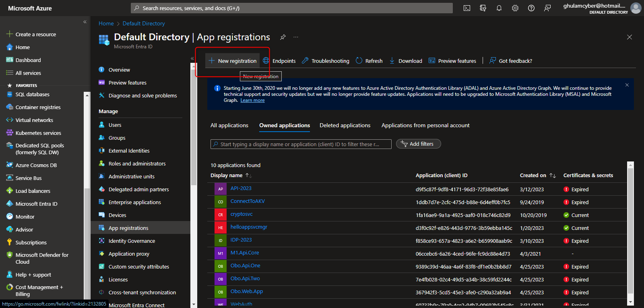Switch to the All applications tab

click(x=229, y=126)
